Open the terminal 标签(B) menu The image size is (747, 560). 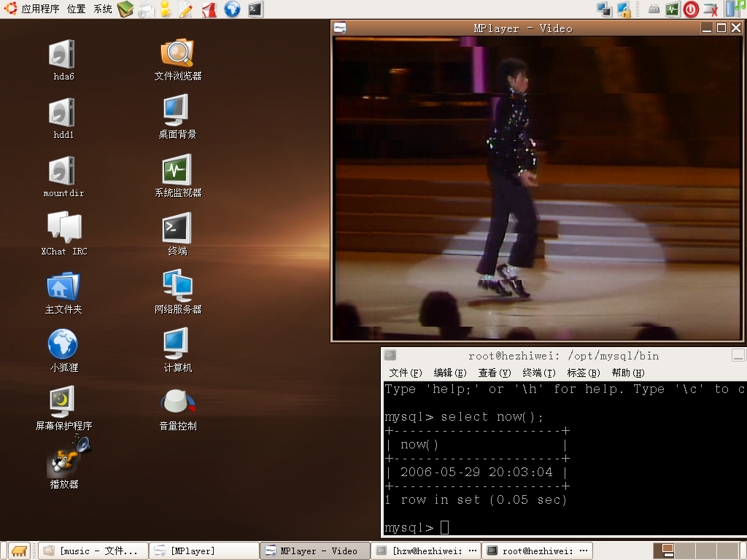click(x=584, y=373)
